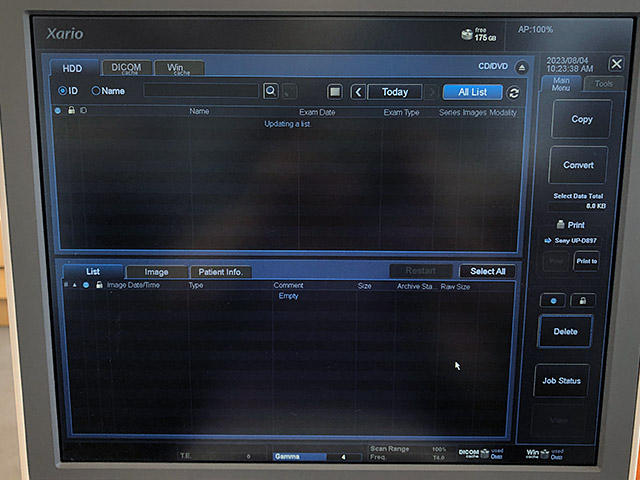Screen dimensions: 640x480
Task: Click the magnifier search icon
Action: 271,91
